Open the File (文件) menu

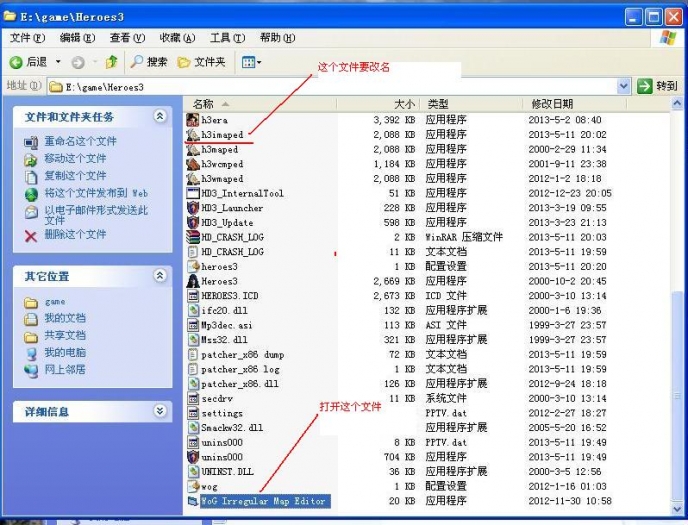(27, 38)
